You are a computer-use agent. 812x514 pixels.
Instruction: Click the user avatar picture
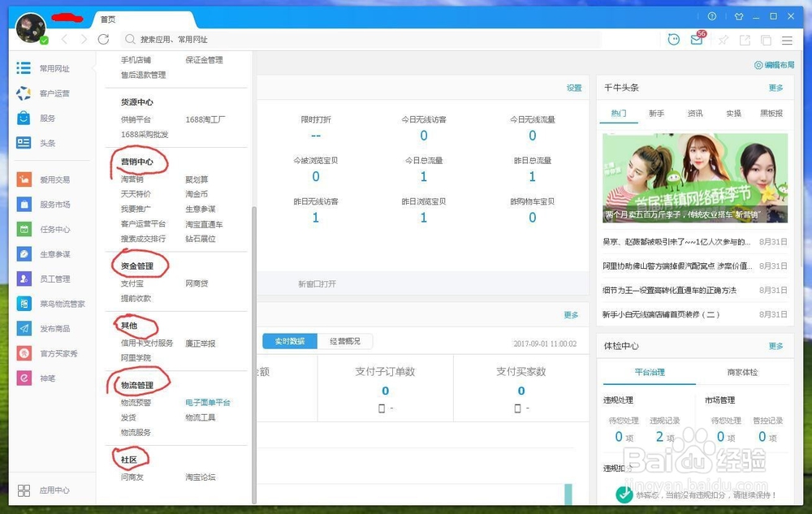click(31, 28)
